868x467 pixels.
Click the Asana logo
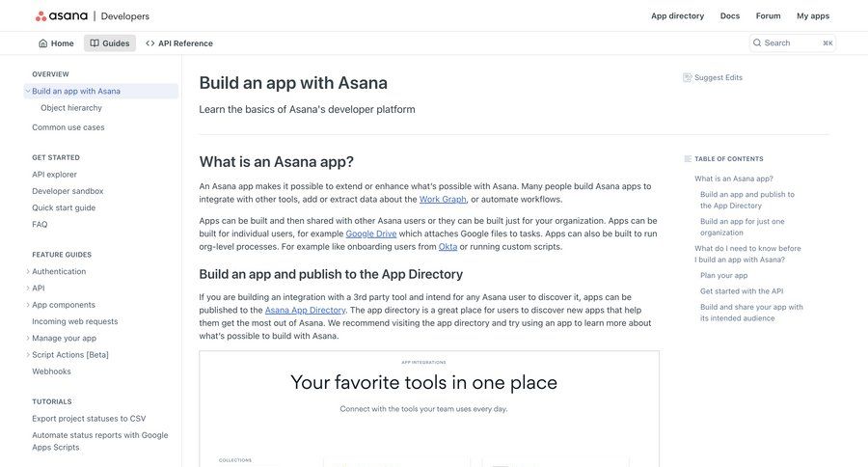click(x=62, y=16)
